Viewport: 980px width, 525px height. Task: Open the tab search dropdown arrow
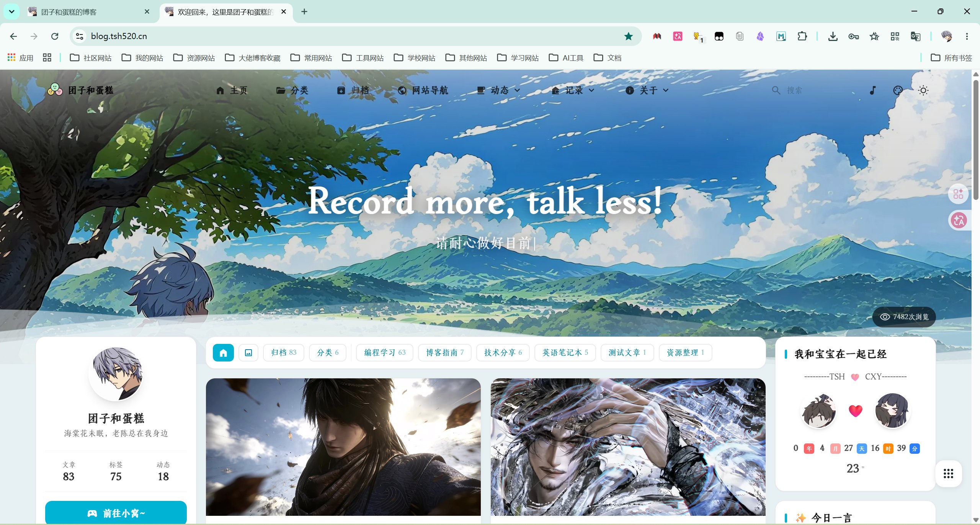point(11,11)
